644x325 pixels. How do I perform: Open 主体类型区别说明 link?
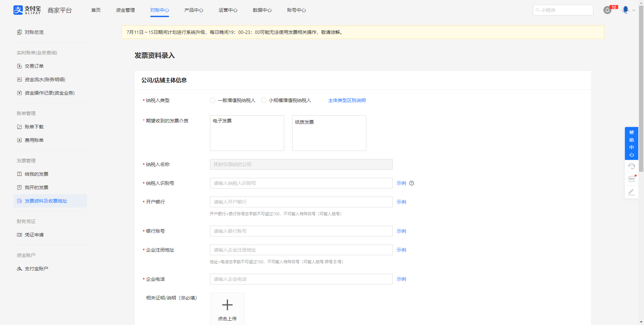[347, 100]
